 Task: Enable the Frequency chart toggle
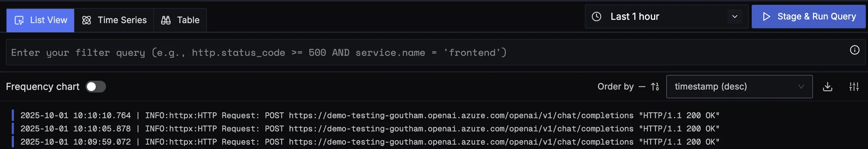click(96, 87)
